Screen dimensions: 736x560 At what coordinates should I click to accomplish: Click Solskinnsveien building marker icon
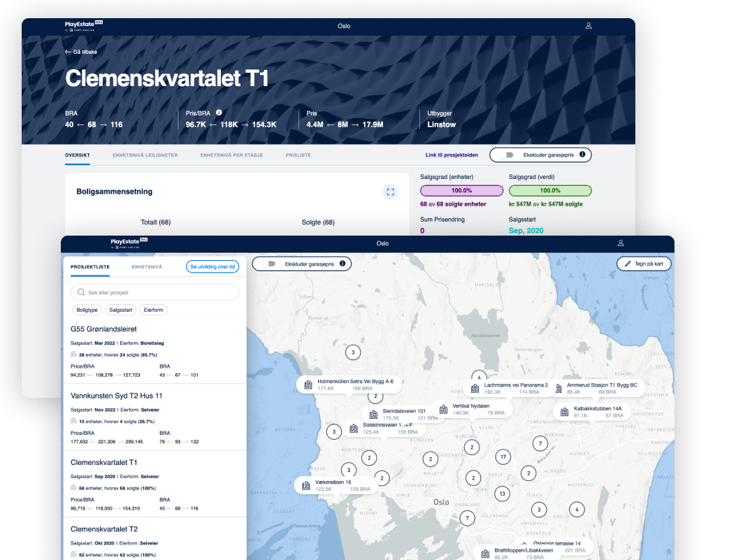pos(354,428)
